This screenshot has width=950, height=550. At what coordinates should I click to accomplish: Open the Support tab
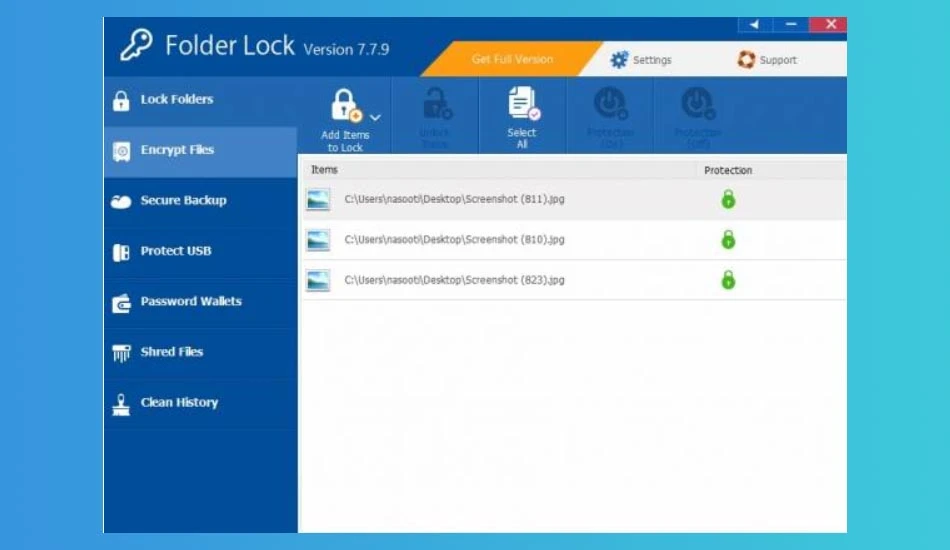click(x=767, y=60)
